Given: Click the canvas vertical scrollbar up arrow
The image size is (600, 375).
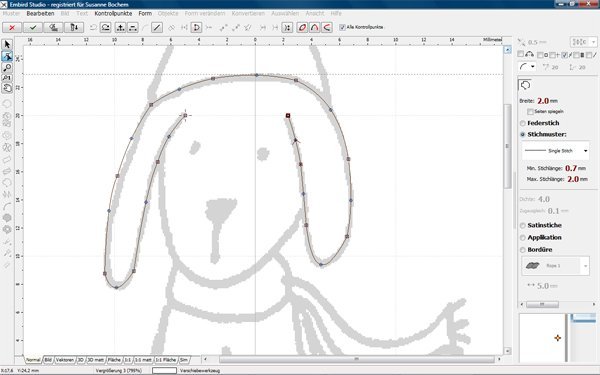Looking at the screenshot, I should [x=507, y=50].
